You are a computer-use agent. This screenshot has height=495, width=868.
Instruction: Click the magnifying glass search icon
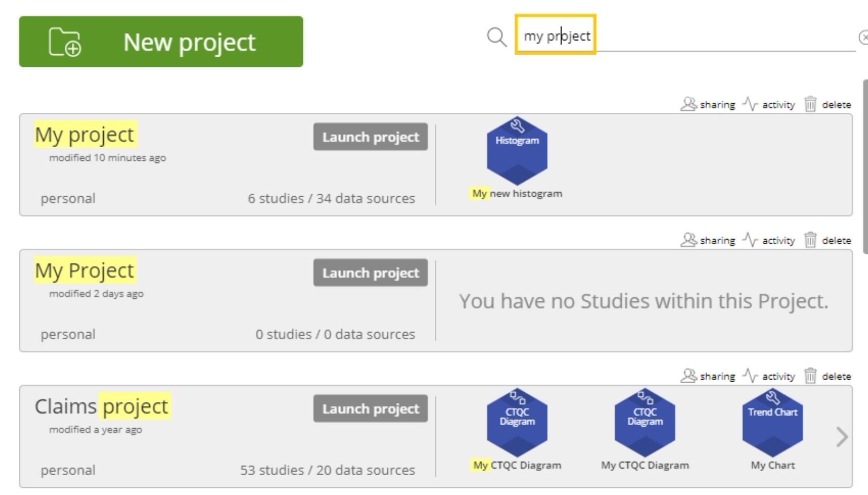click(x=497, y=37)
